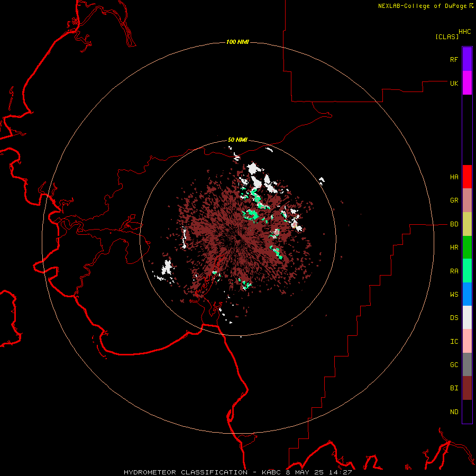The width and height of the screenshot is (476, 476).
Task: Click the UK magenta legend swatch
Action: coord(467,83)
